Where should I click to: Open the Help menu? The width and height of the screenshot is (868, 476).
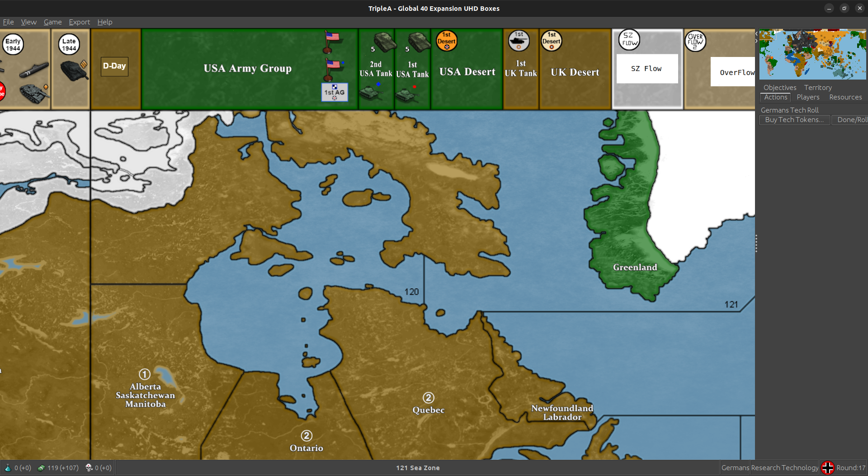point(105,22)
